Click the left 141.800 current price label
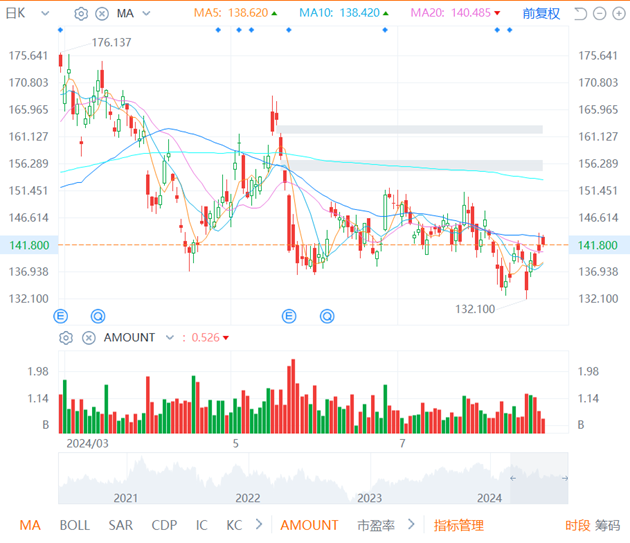The height and width of the screenshot is (543, 630). click(29, 245)
